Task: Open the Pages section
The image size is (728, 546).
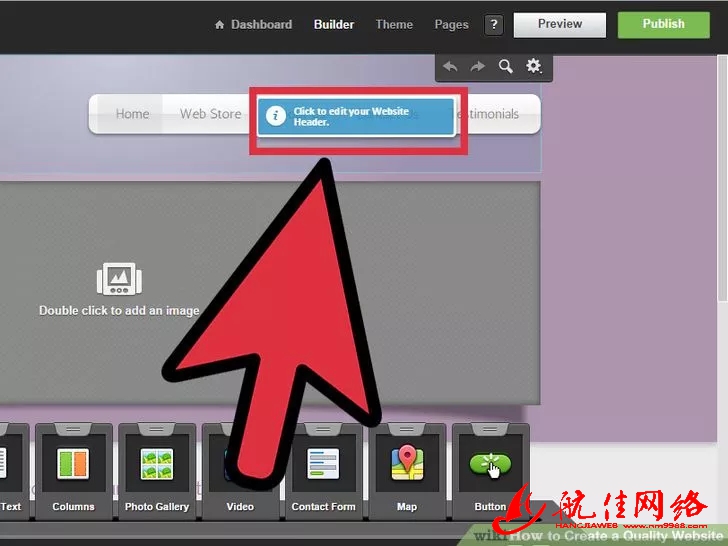Action: [451, 25]
